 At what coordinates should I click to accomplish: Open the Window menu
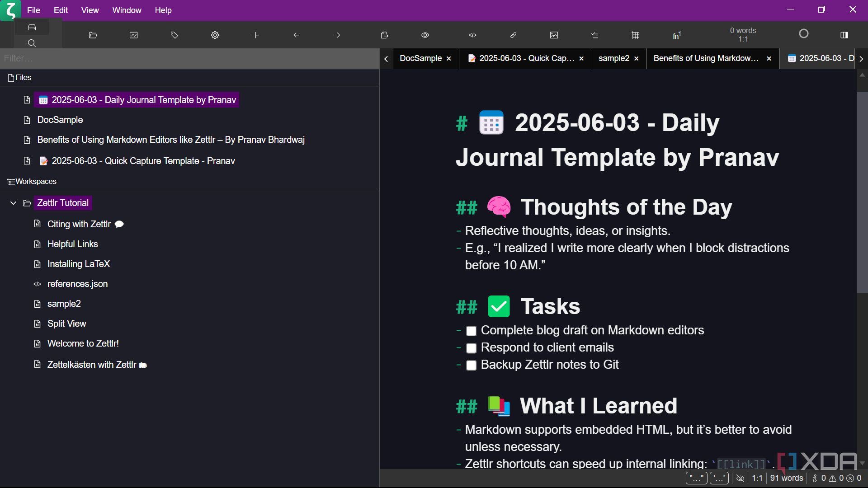click(x=127, y=10)
